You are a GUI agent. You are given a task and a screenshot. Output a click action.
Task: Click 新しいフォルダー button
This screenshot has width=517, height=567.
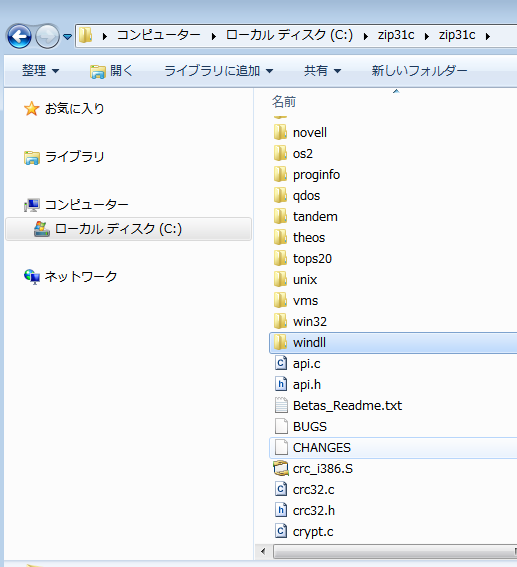pos(419,71)
